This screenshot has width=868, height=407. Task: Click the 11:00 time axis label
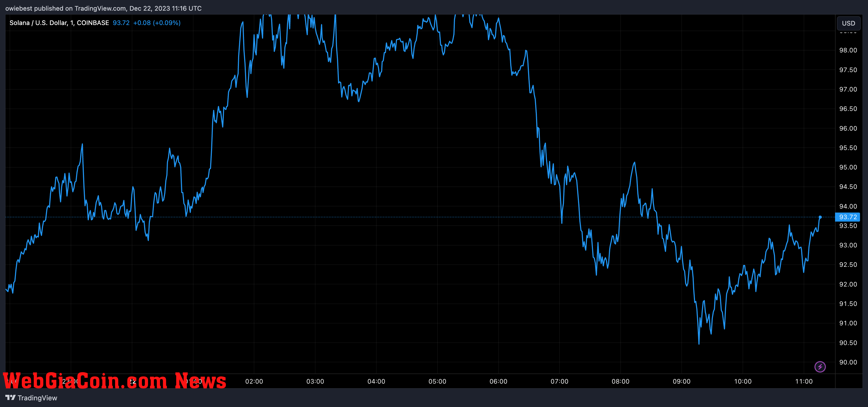(x=804, y=381)
